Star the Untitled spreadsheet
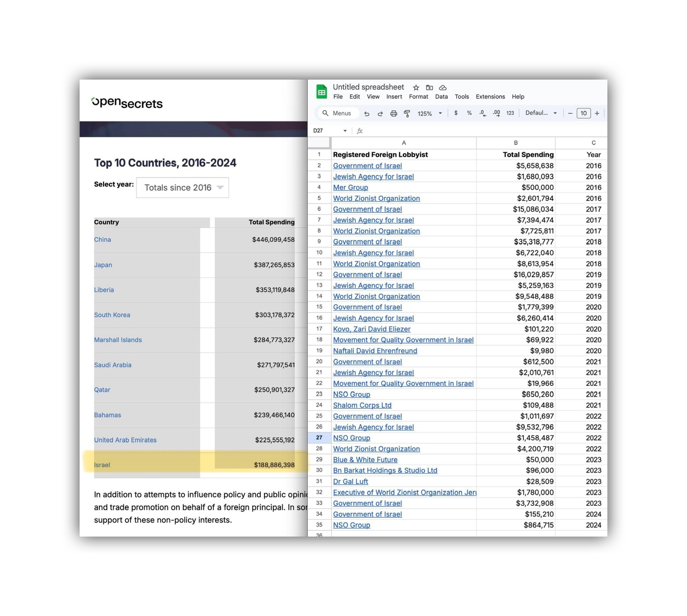Screen dimensions: 687x616 [416, 88]
